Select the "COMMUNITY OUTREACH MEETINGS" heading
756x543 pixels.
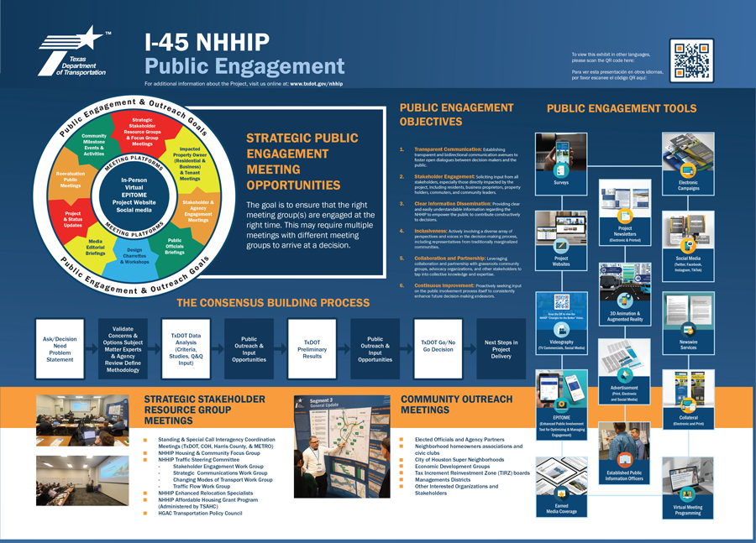457,405
